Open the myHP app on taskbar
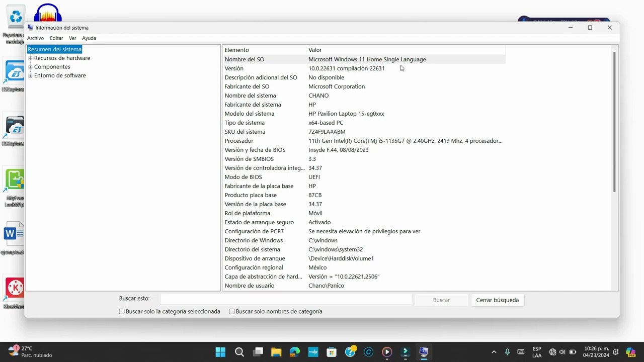 pyautogui.click(x=313, y=352)
